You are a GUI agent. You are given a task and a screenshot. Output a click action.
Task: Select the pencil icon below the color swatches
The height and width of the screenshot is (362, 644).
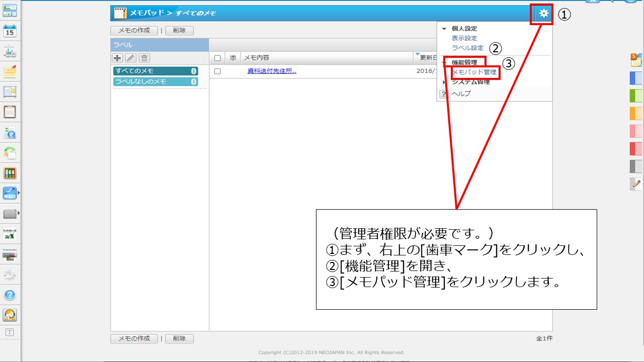(636, 184)
